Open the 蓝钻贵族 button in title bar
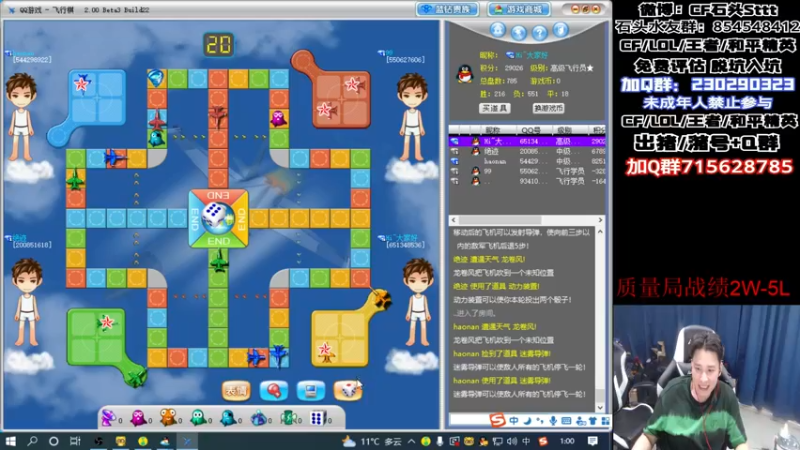This screenshot has width=800, height=450. tap(447, 9)
